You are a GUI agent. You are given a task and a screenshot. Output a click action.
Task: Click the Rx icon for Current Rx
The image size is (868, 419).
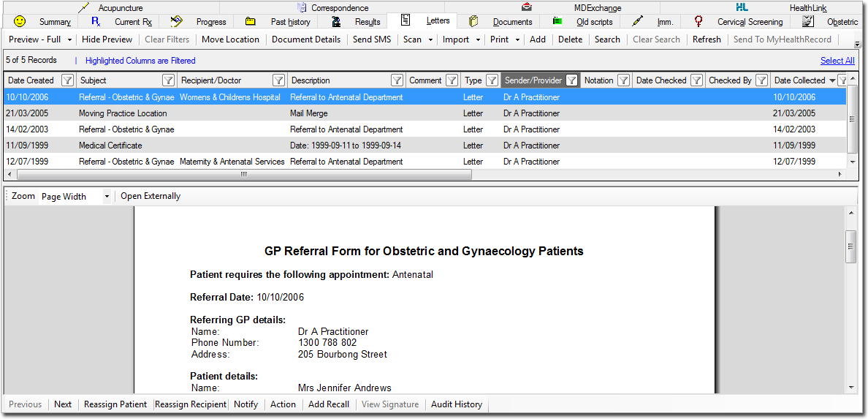click(x=95, y=21)
